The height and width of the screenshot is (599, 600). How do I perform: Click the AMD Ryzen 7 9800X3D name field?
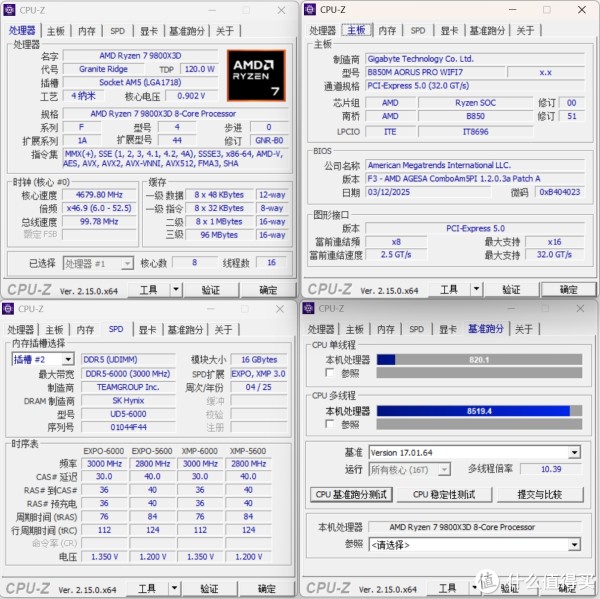[x=140, y=56]
